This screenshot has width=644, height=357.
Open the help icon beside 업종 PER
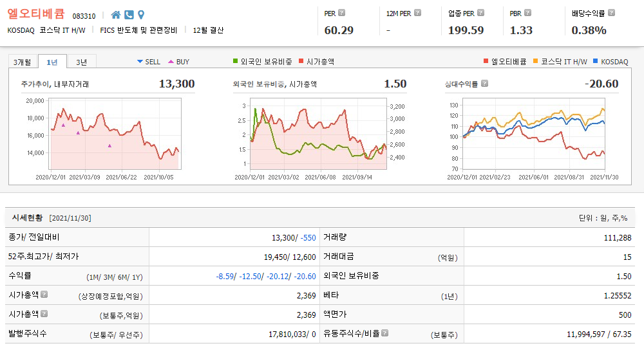tap(481, 13)
